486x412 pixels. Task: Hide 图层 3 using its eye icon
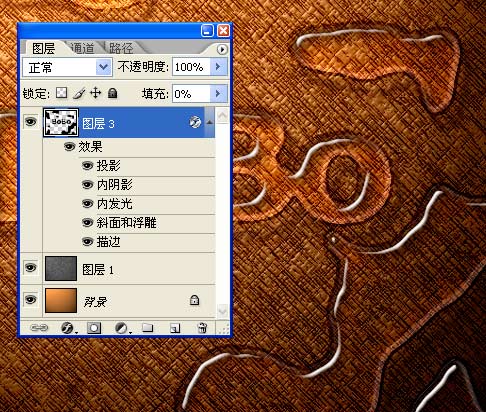click(x=31, y=122)
